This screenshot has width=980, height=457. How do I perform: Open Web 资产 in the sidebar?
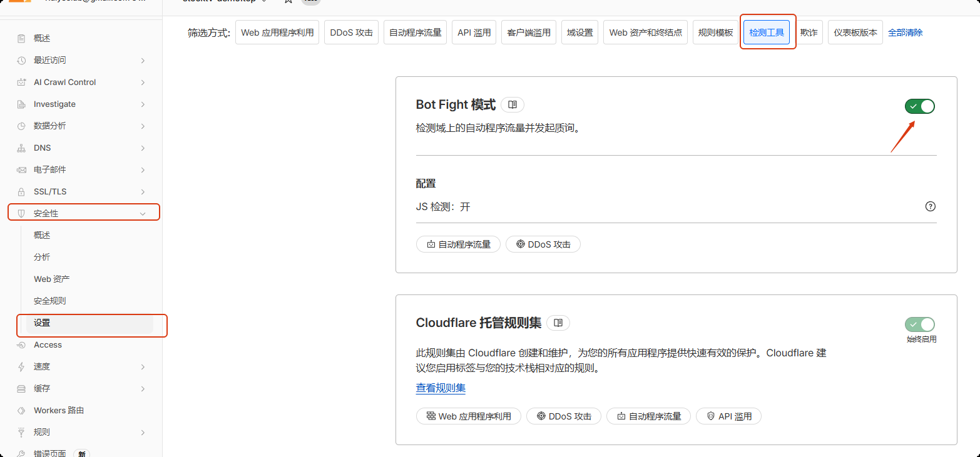pos(52,279)
